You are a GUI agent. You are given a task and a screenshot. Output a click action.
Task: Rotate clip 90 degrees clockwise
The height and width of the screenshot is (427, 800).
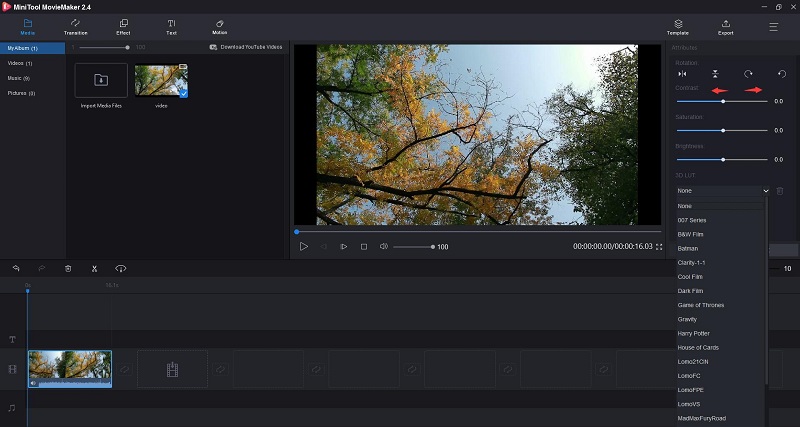coord(748,74)
